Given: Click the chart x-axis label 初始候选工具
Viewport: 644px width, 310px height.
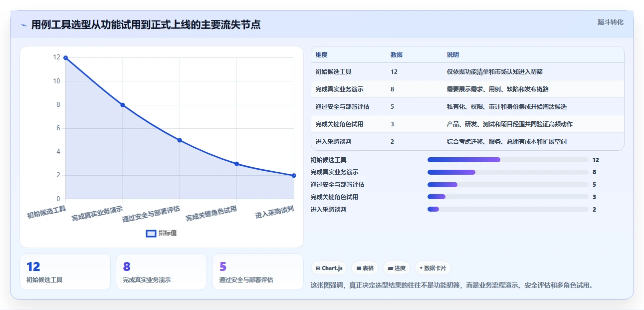Looking at the screenshot, I should [x=46, y=212].
